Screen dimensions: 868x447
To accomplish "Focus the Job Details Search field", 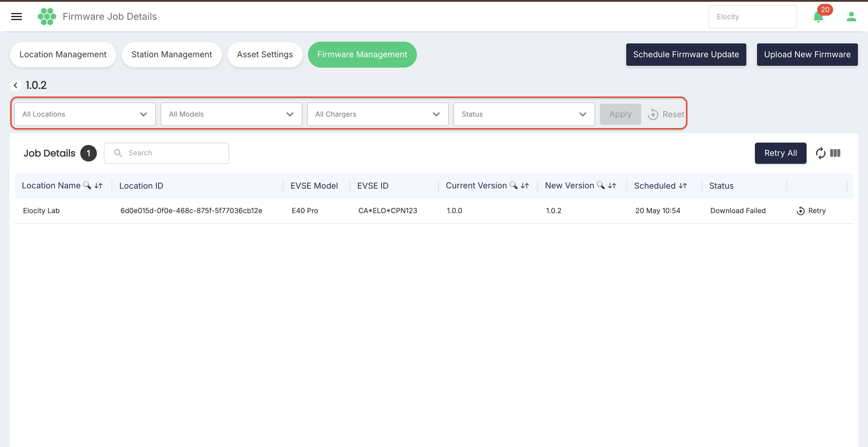I will tap(167, 153).
